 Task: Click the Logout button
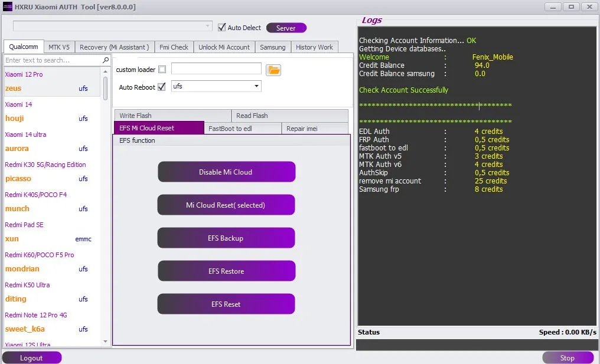click(32, 358)
